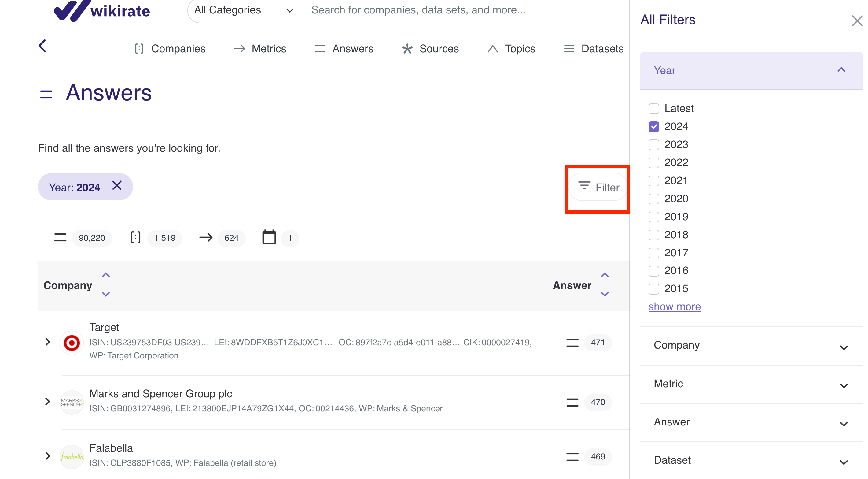
Task: Click the 470 answers count badge
Action: point(598,402)
